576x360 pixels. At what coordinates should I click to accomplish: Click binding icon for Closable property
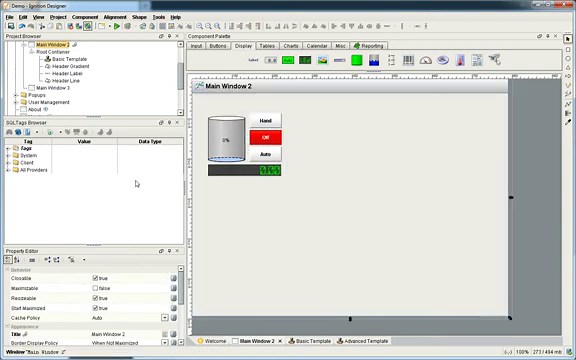coord(174,278)
